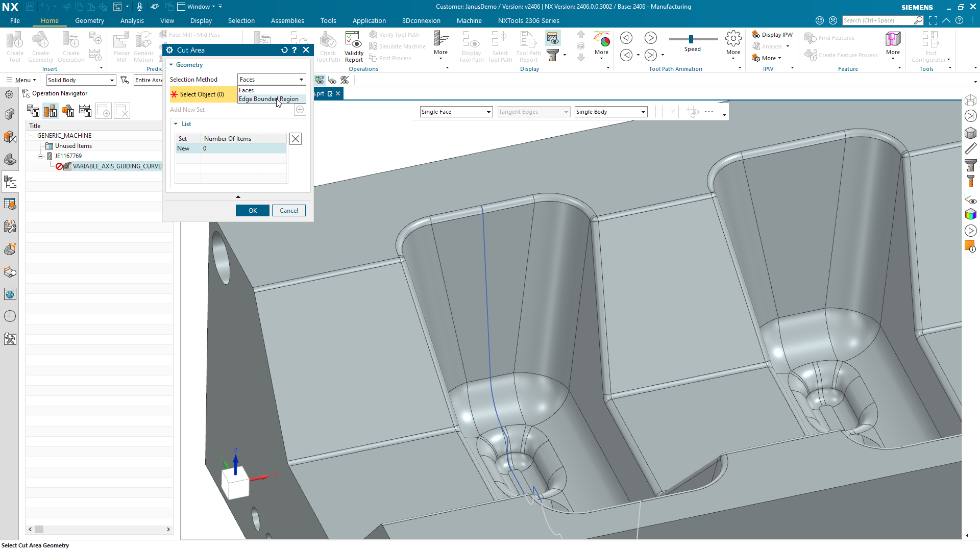Open animation settings gear More
The width and height of the screenshot is (980, 551).
click(x=733, y=43)
